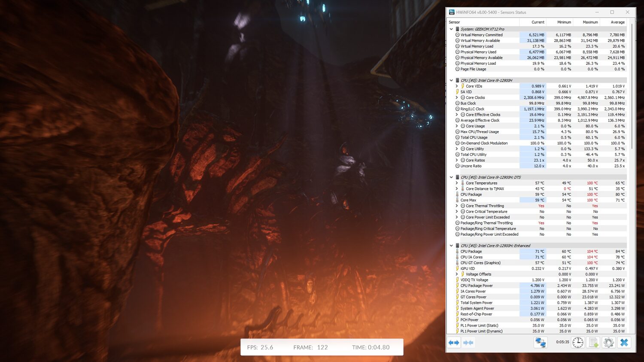Screen dimensions: 644x362
Task: Click the HWiNFO64 title bar app icon
Action: (x=452, y=12)
